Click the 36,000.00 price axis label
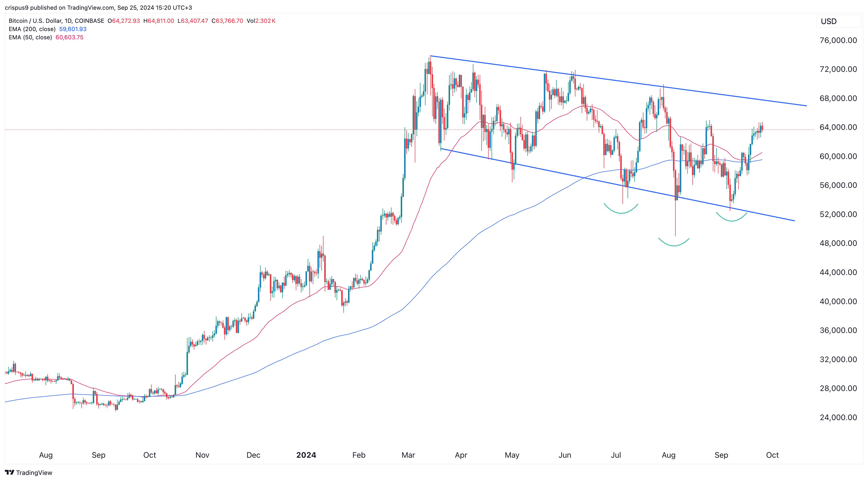This screenshot has height=481, width=868. (838, 330)
